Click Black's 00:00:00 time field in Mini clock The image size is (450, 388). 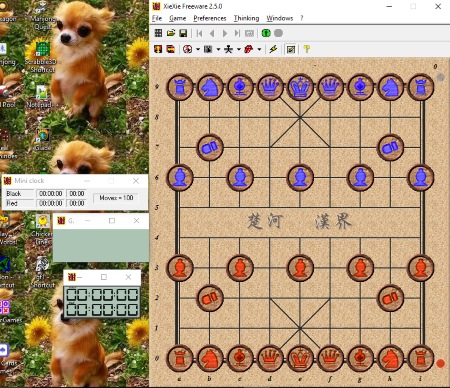51,193
